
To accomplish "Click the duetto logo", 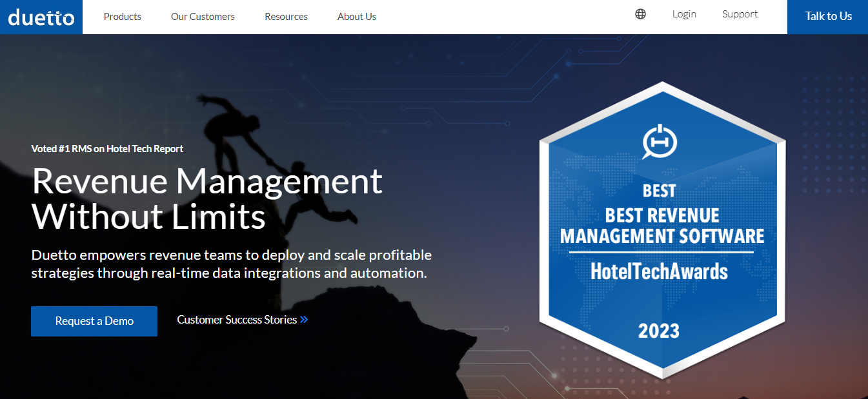I will point(41,16).
